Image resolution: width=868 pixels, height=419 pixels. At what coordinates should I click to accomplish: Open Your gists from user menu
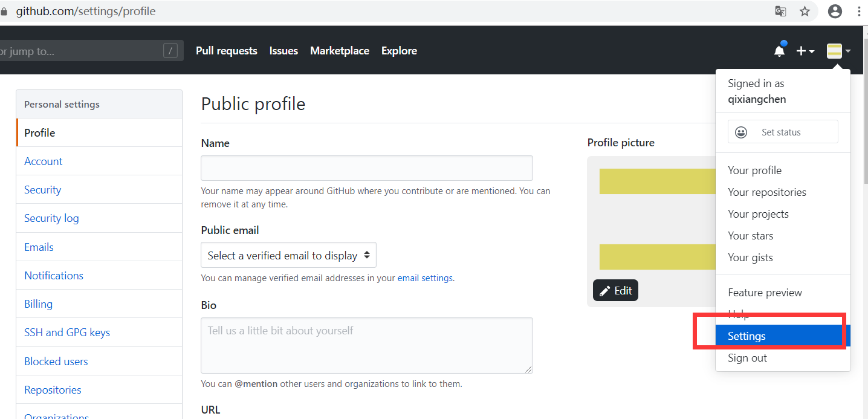[x=783, y=258]
